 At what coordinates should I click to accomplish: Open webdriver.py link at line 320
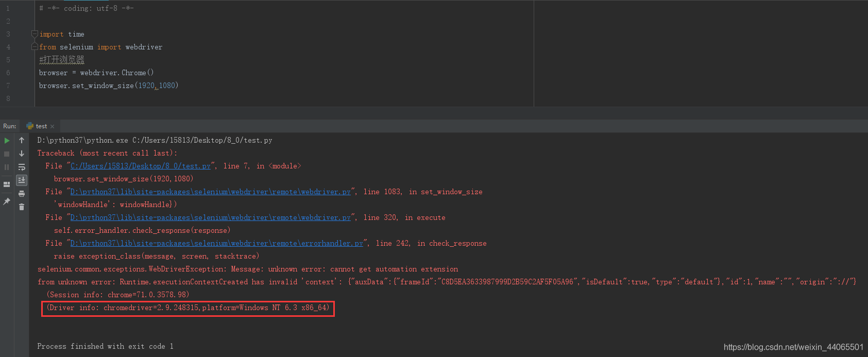(211, 217)
